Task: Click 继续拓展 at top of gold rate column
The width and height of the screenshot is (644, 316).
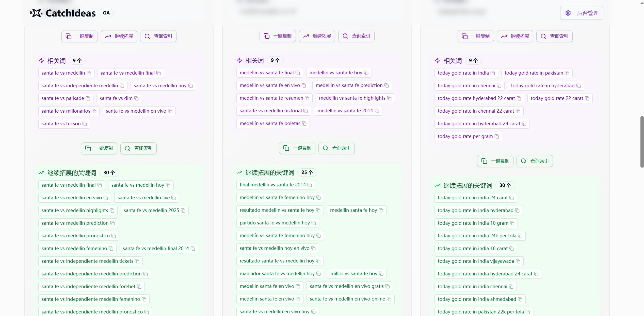Action: pos(515,36)
